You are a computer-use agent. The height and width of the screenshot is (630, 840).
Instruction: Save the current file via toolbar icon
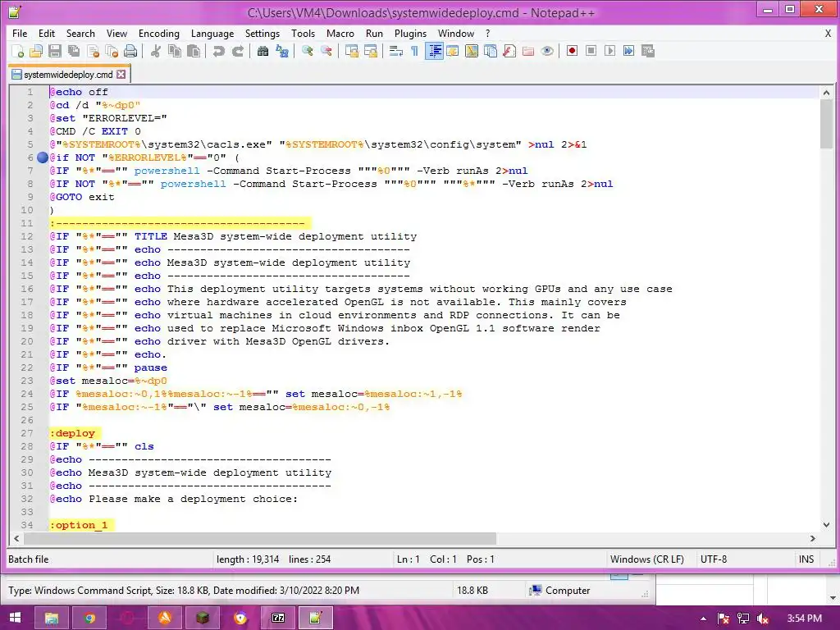click(x=55, y=51)
